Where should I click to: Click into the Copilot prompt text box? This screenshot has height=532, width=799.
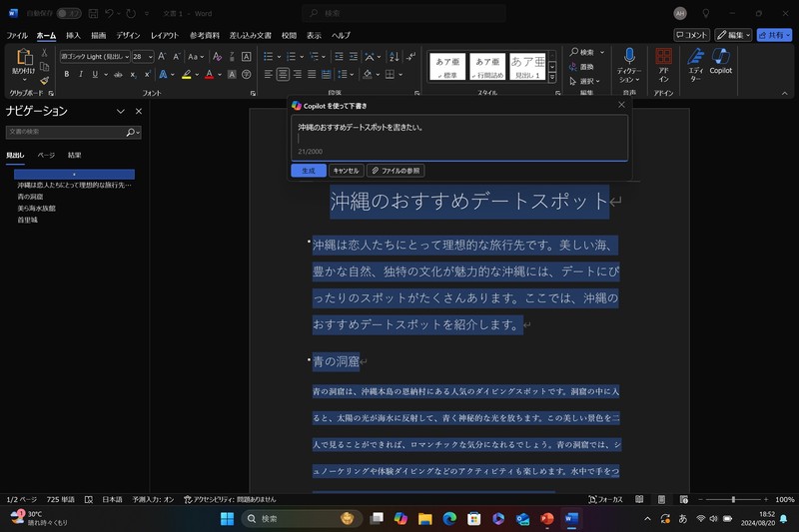coord(459,138)
